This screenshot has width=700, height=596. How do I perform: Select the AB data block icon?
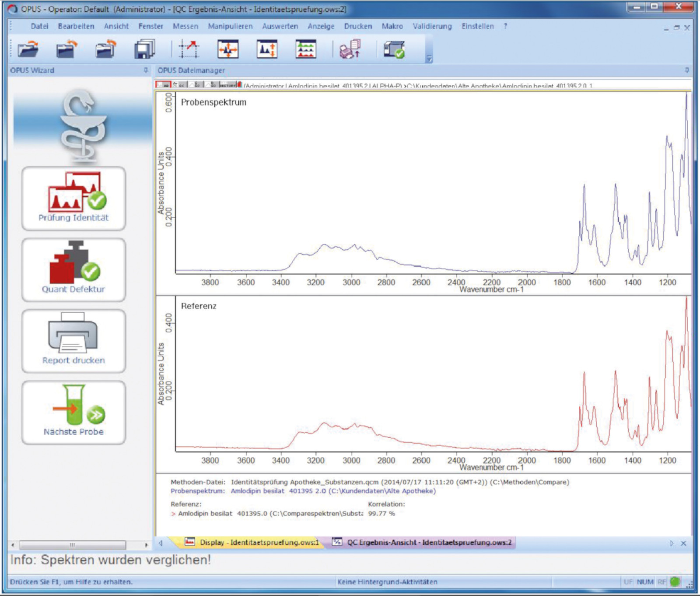pos(164,85)
